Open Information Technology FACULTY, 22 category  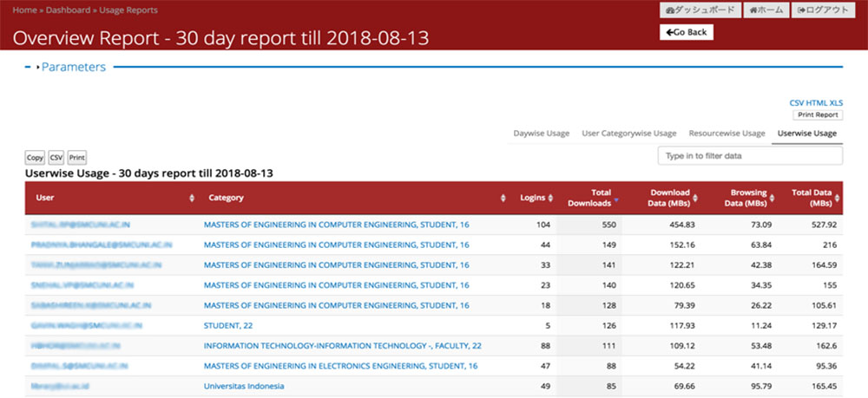343,346
